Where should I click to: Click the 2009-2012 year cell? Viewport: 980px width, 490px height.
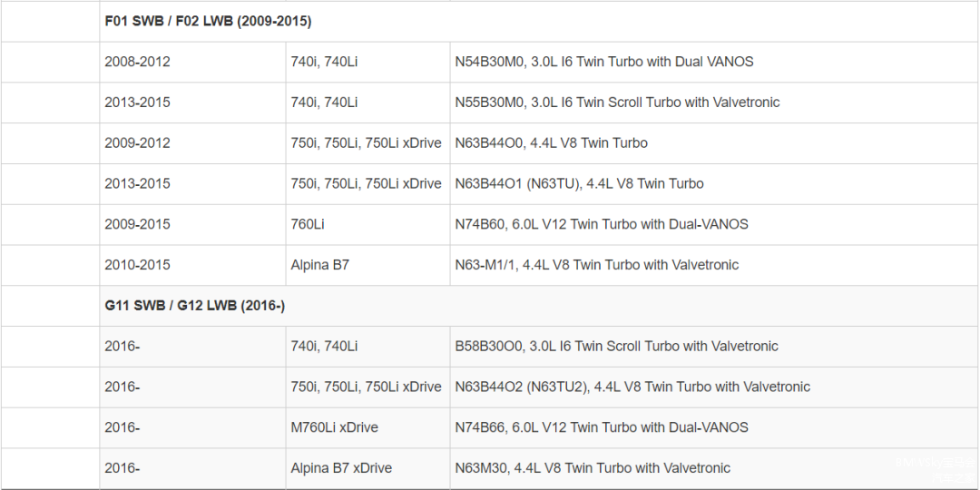137,143
